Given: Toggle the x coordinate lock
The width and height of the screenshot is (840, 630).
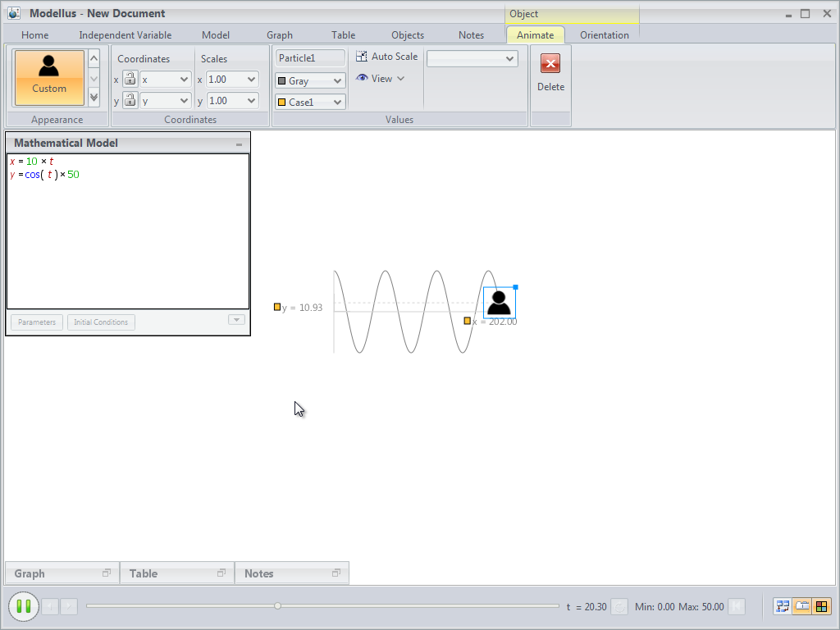Looking at the screenshot, I should 130,79.
